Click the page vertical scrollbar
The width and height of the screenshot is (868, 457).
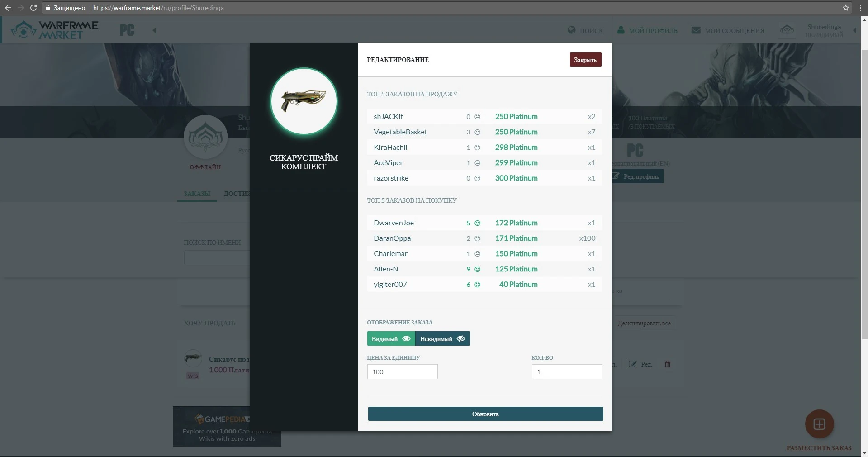coord(864,195)
